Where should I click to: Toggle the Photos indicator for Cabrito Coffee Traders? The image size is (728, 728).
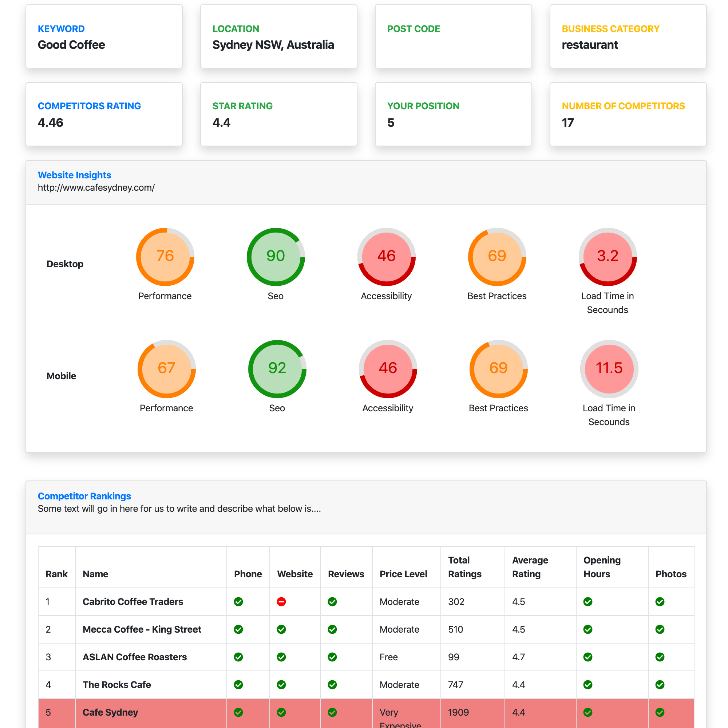660,602
